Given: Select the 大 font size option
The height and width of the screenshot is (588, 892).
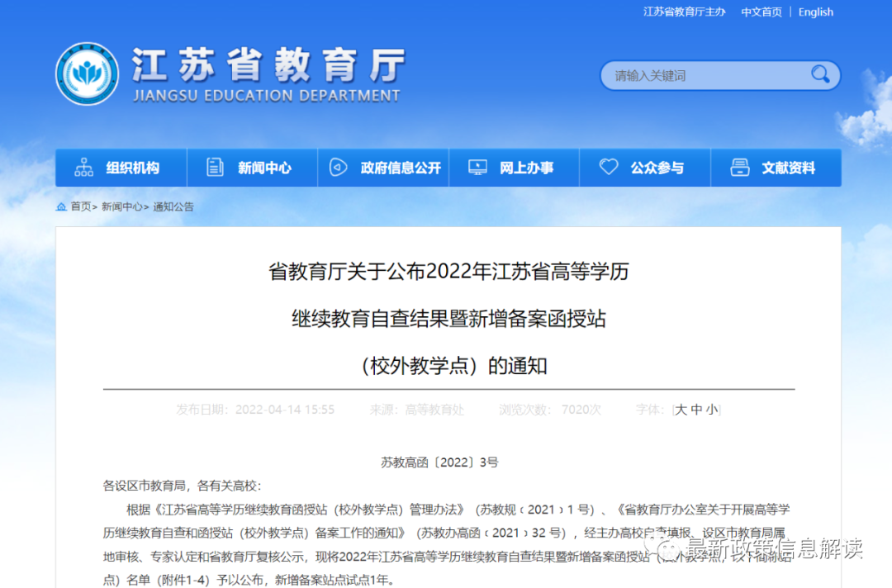Looking at the screenshot, I should coord(681,409).
